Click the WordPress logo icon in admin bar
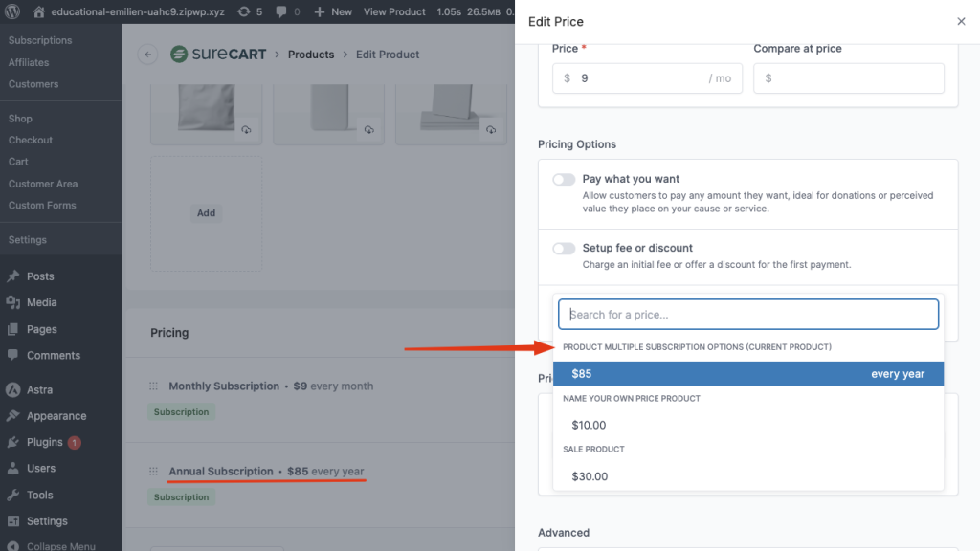The image size is (980, 551). click(13, 11)
